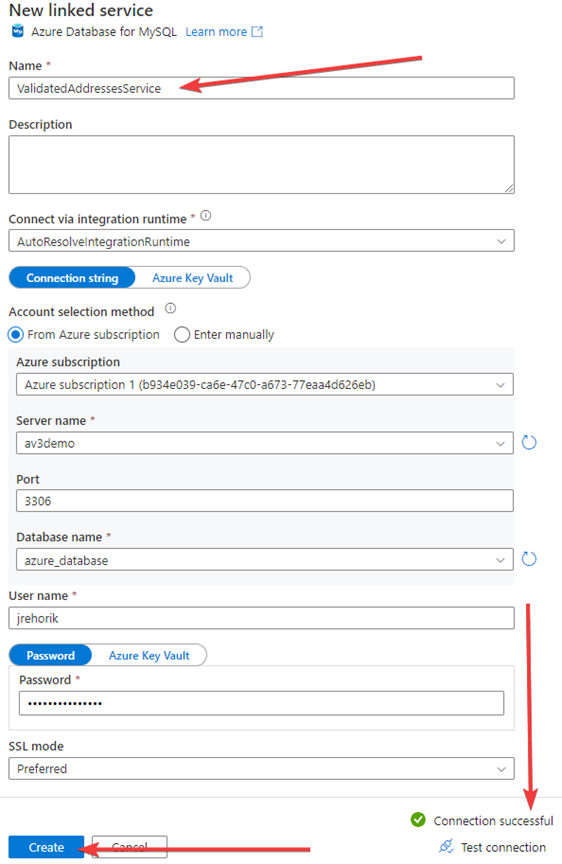This screenshot has width=562, height=864.
Task: Select From Azure subscription radio option
Action: click(15, 334)
